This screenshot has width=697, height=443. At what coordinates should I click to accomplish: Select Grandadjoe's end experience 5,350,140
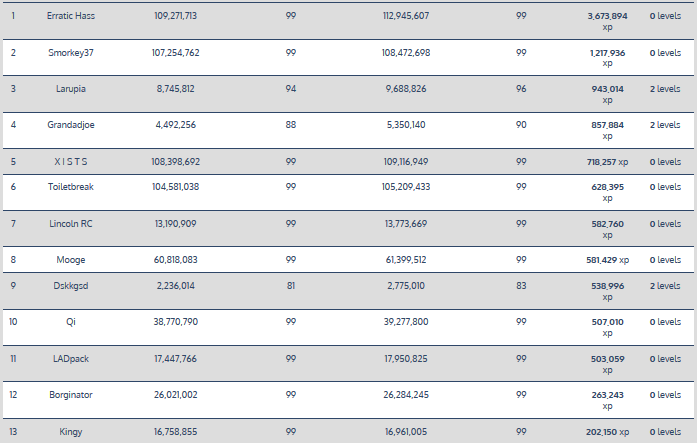click(404, 125)
